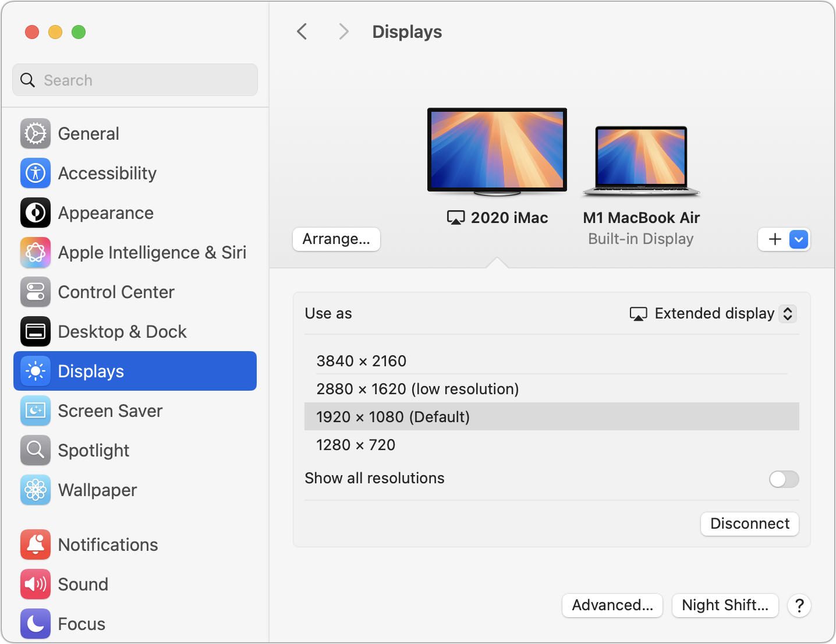This screenshot has width=836, height=644.
Task: Open General settings via its gear icon
Action: click(x=36, y=134)
